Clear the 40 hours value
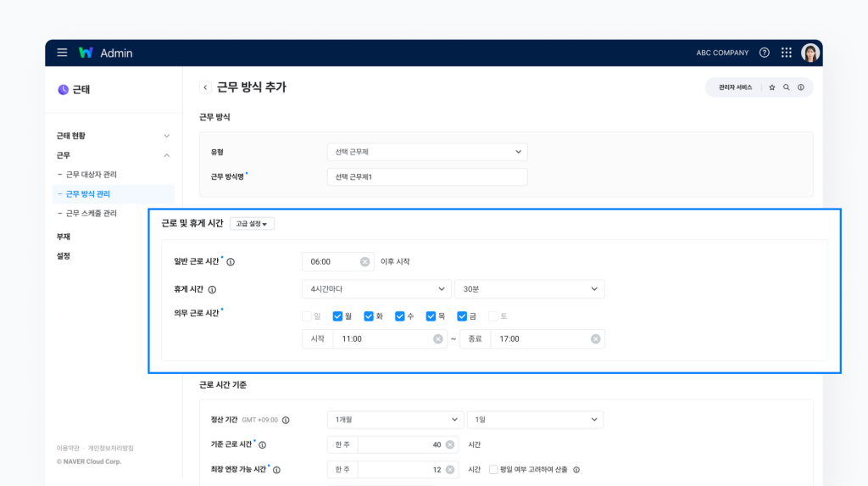The height and width of the screenshot is (486, 868). pos(450,445)
